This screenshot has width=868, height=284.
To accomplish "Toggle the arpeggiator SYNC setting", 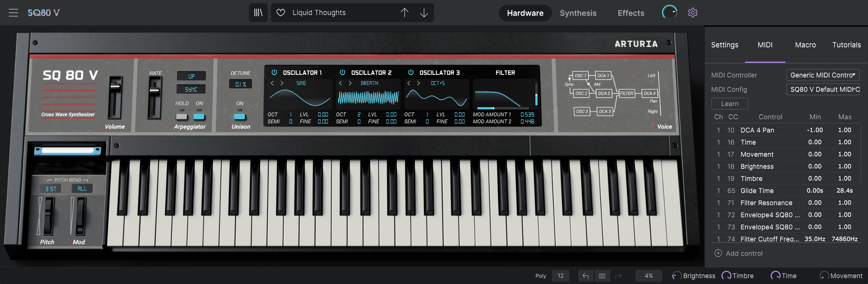I will [191, 89].
